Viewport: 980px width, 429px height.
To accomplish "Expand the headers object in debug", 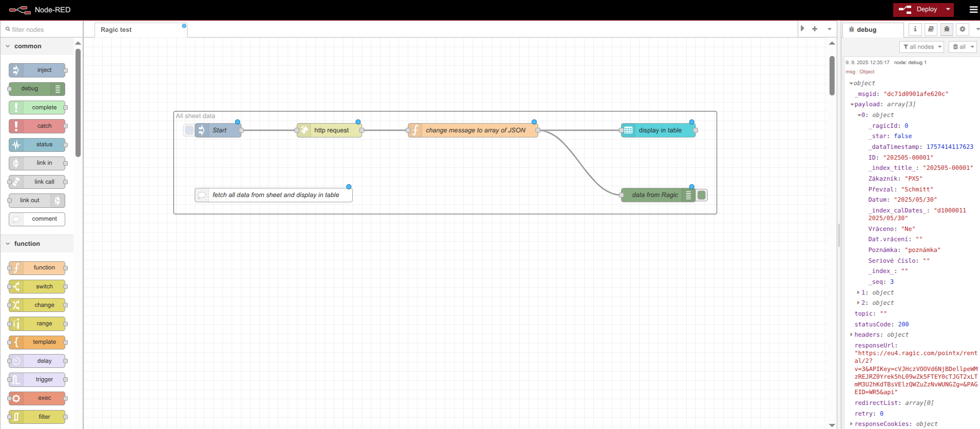I will pos(852,335).
